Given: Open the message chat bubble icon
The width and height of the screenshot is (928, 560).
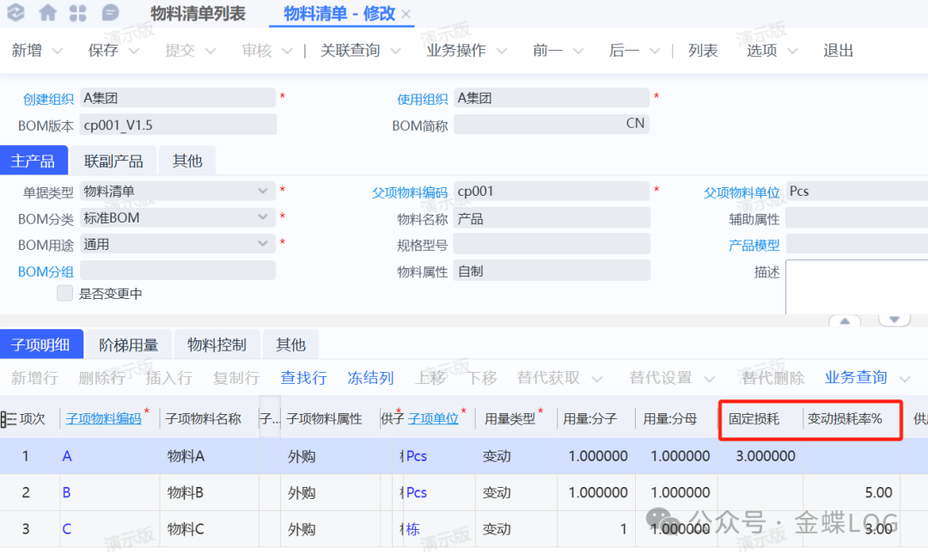Looking at the screenshot, I should pos(110,13).
